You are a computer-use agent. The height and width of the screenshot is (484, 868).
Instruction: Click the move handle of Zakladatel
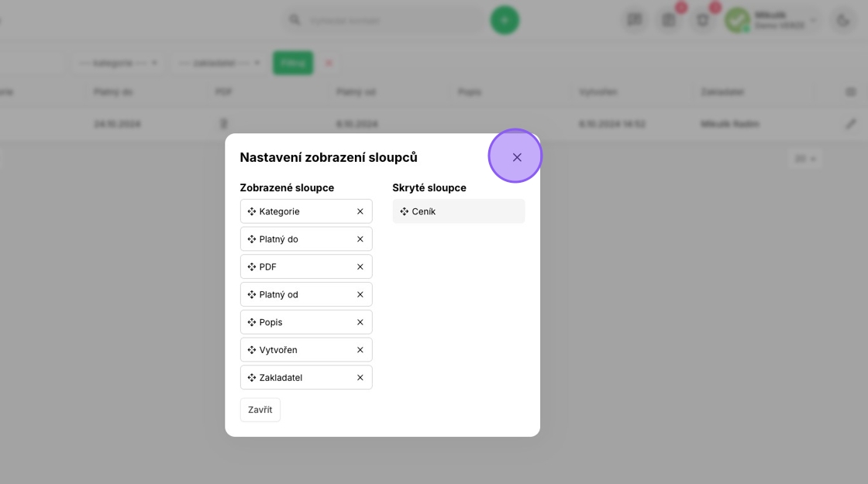tap(251, 377)
